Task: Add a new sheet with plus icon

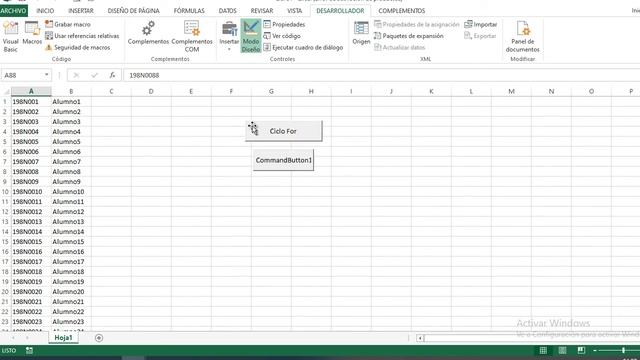Action: pos(99,338)
